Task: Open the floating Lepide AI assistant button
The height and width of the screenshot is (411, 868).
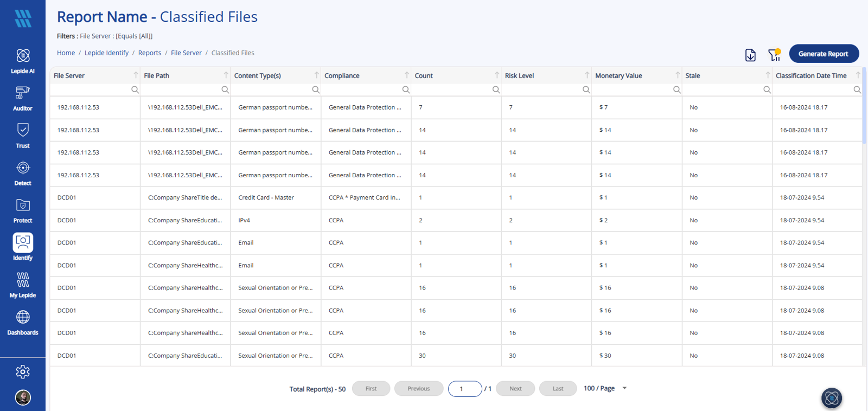Action: 832,398
